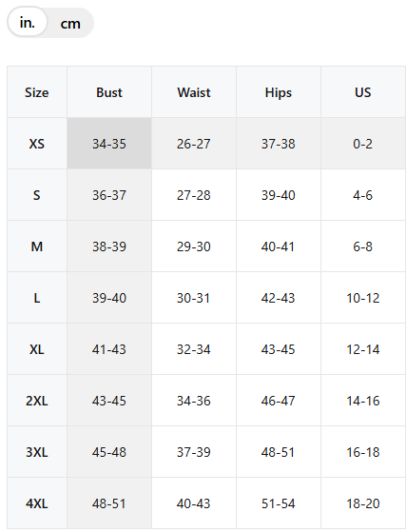Click the Size column header

pos(37,92)
